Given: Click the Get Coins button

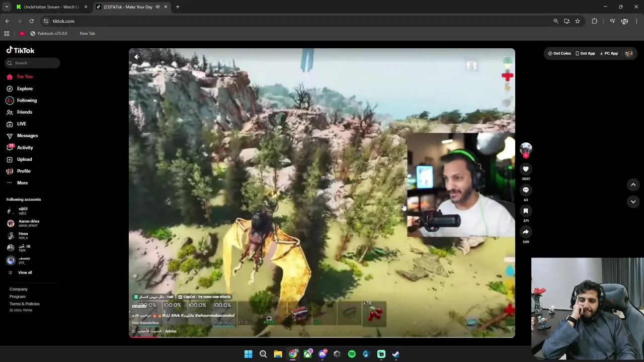Looking at the screenshot, I should point(559,53).
